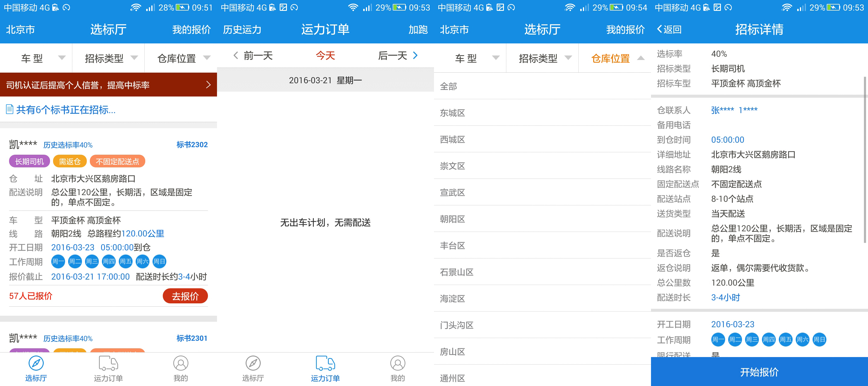868x386 pixels.
Task: Tap 去报价 on bid 标书2302
Action: [185, 296]
